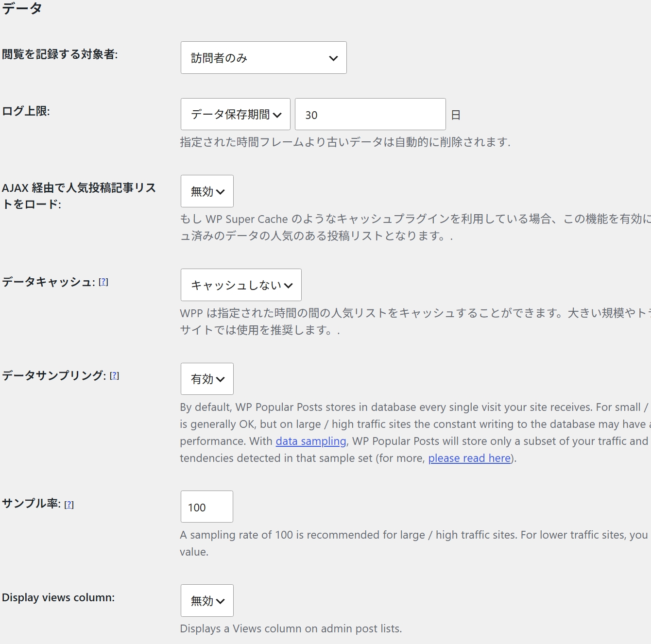Viewport: 651px width, 644px height.
Task: Follow the "data sampling" link
Action: click(311, 441)
